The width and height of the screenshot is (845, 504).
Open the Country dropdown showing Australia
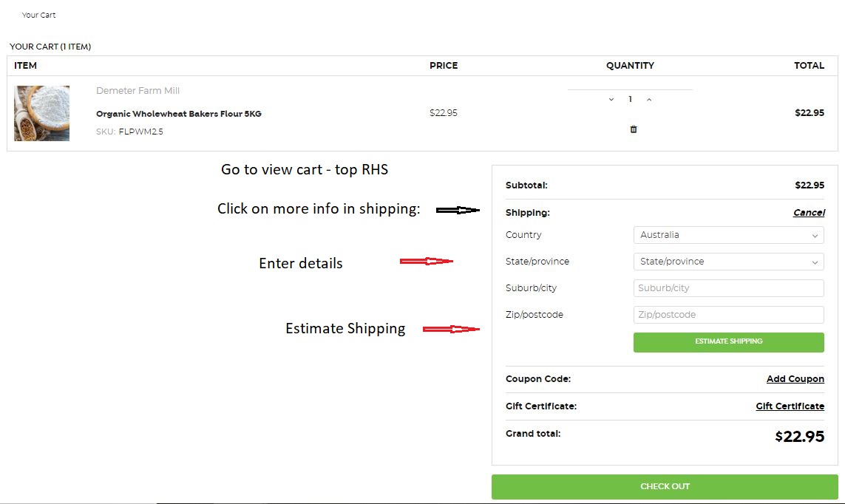[x=728, y=235]
